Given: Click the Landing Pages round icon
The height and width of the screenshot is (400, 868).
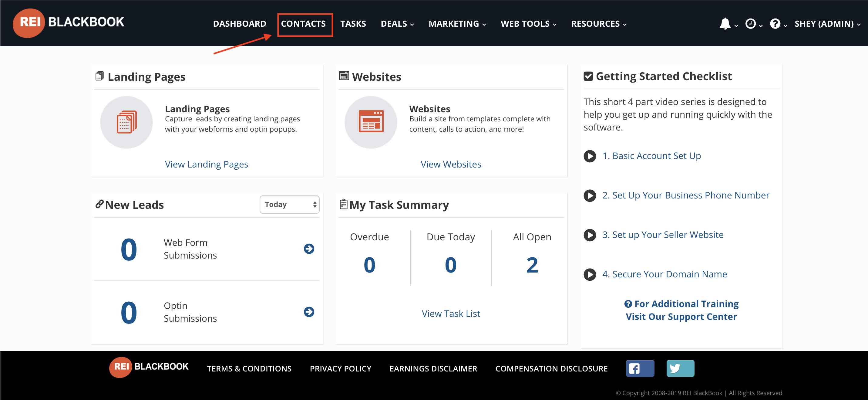Looking at the screenshot, I should [x=126, y=122].
